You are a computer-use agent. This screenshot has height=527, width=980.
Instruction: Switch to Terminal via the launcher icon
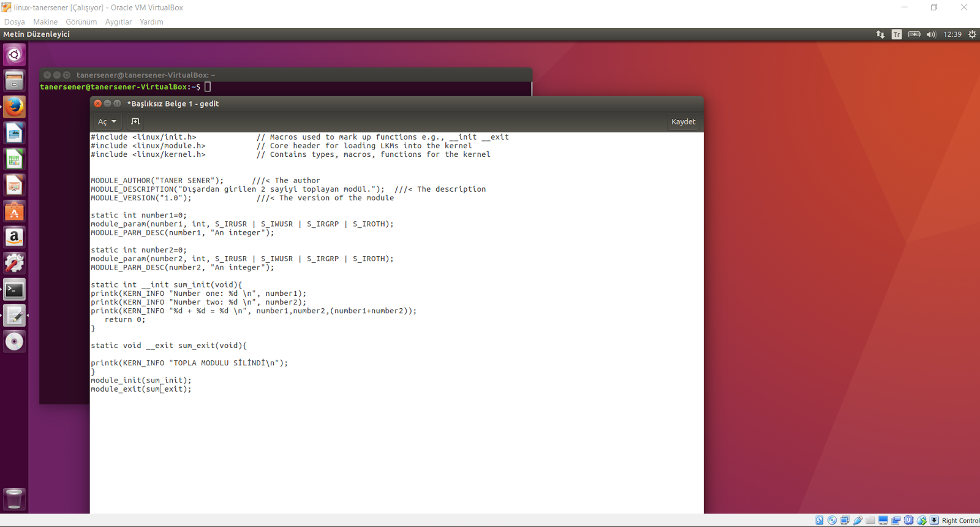click(x=14, y=290)
